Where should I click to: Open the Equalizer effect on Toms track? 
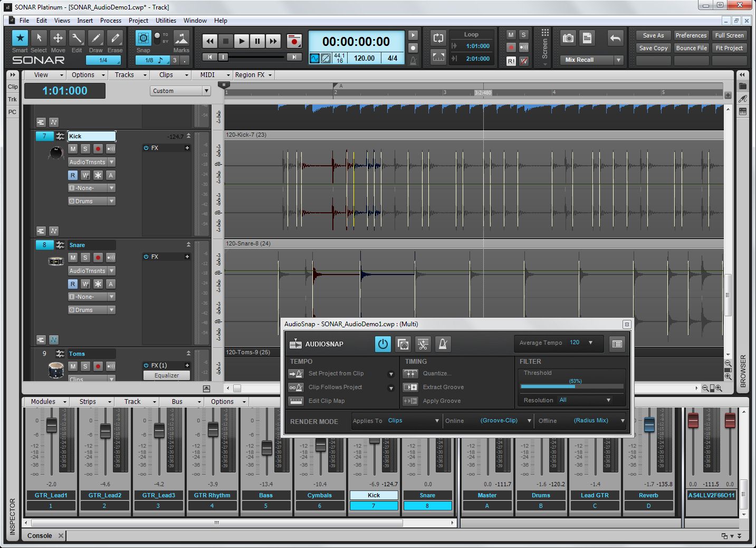(x=167, y=375)
